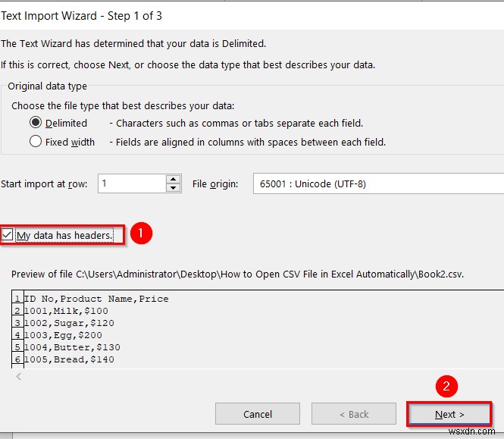Image resolution: width=504 pixels, height=439 pixels.
Task: Click the Start import at row field
Action: tap(132, 183)
